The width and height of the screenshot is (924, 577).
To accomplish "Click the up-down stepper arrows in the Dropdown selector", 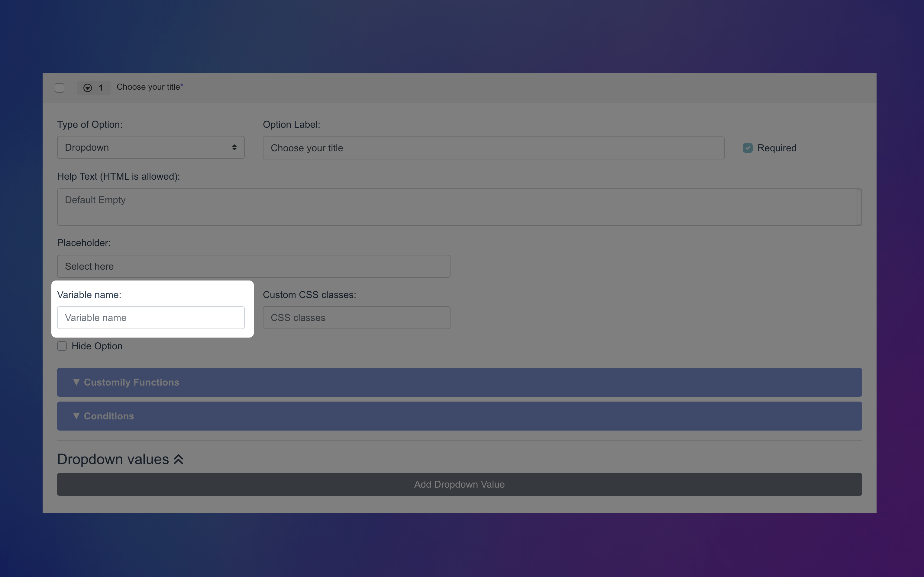I will click(234, 147).
